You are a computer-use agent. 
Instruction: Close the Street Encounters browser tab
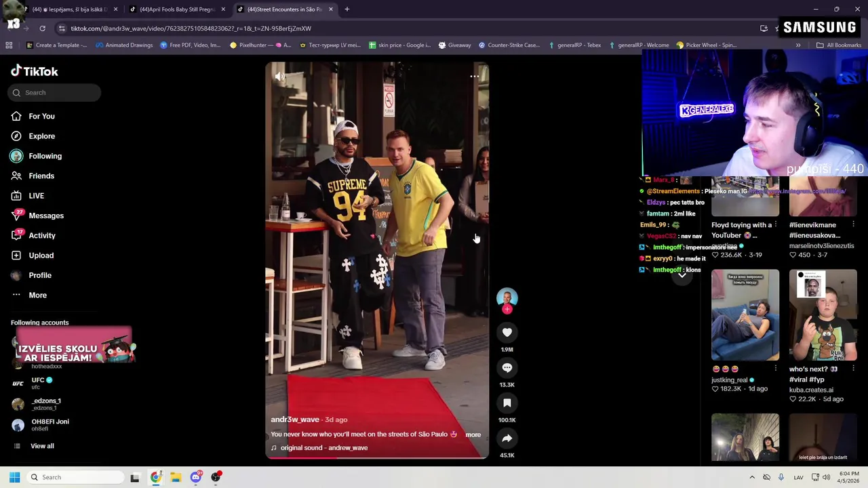click(331, 9)
